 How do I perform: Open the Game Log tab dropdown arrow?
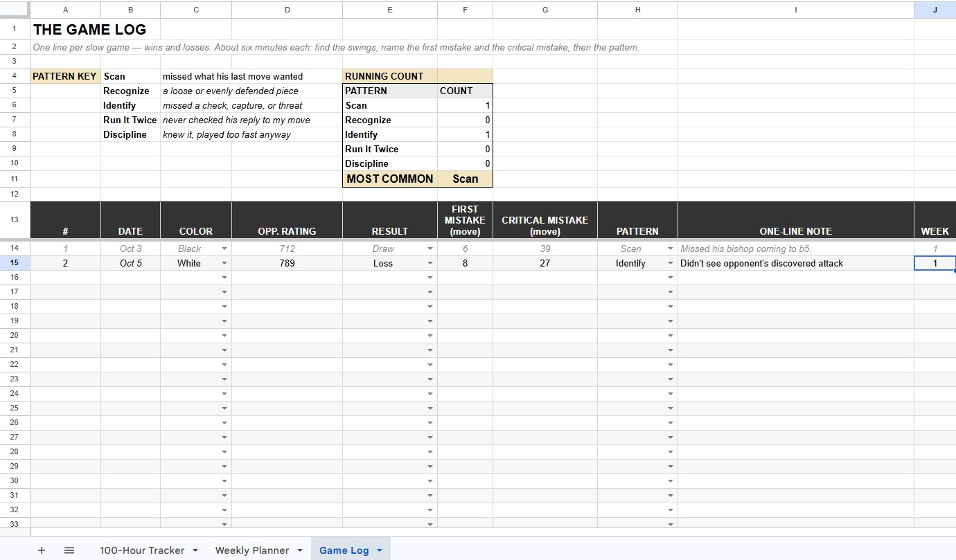380,550
